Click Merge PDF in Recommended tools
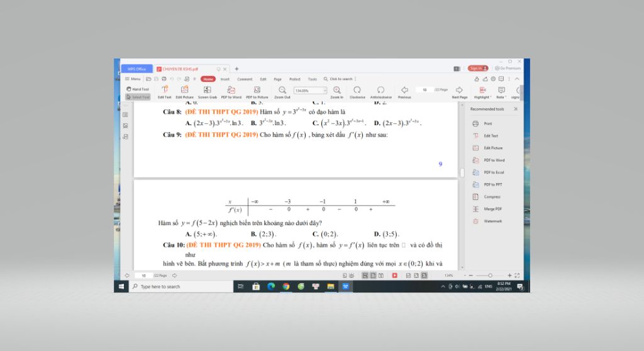Viewport: 644px width, 351px height. coord(487,209)
